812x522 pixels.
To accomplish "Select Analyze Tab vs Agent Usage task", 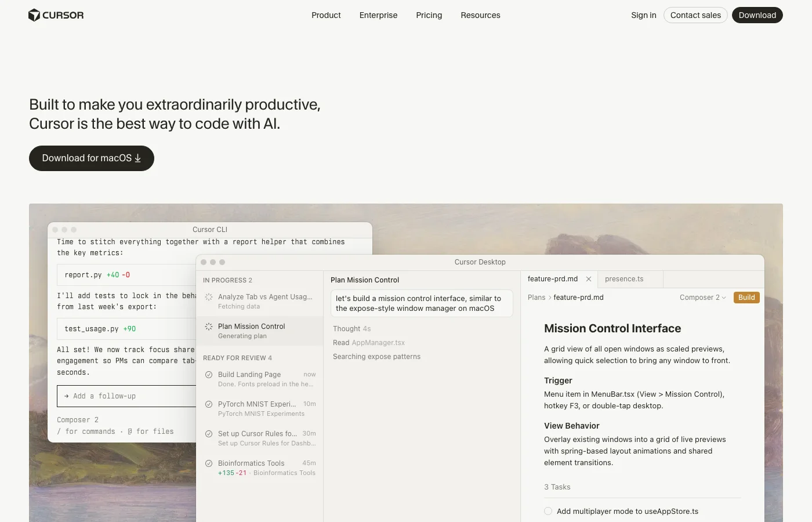I will coord(260,301).
